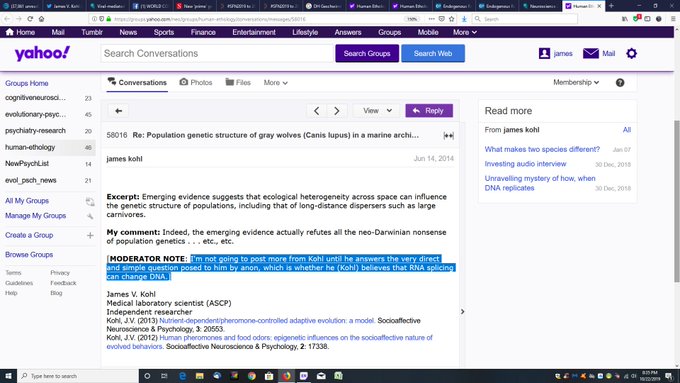
Task: Open the Windows Start menu
Action: pyautogui.click(x=8, y=376)
